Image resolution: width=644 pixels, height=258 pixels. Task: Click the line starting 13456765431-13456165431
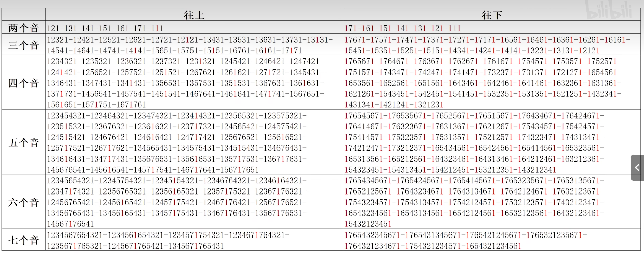point(177,213)
